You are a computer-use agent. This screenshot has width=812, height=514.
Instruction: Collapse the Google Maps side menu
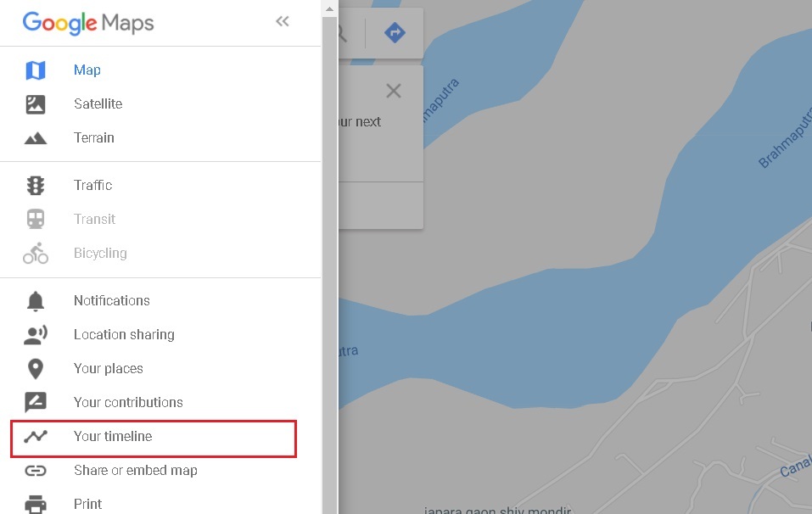click(283, 22)
